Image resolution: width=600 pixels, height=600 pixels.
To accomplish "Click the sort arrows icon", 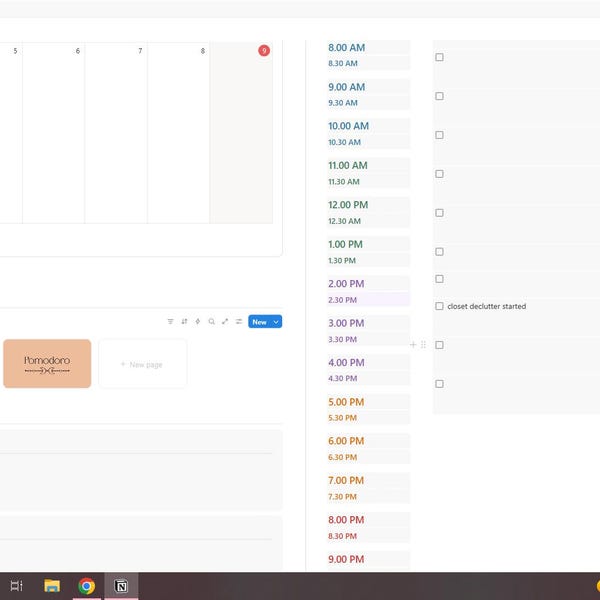I will (184, 321).
